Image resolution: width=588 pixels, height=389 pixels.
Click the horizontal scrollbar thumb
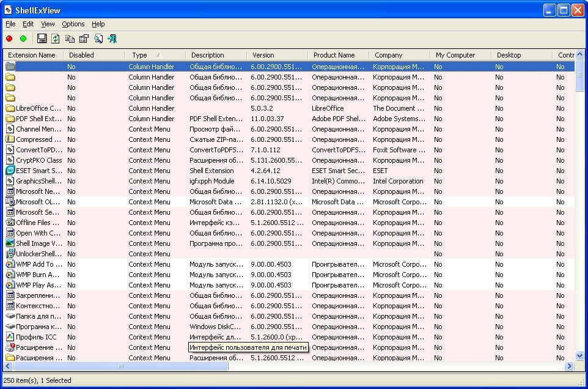pyautogui.click(x=120, y=366)
